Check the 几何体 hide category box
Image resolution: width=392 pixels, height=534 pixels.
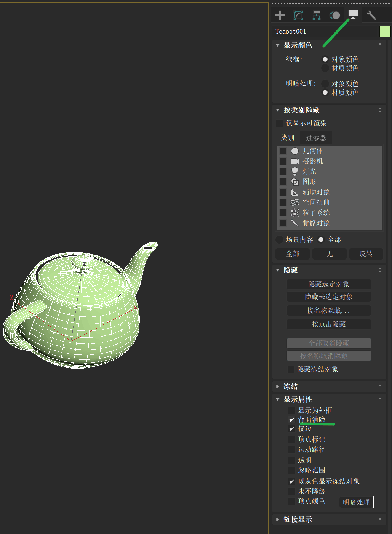pos(283,151)
